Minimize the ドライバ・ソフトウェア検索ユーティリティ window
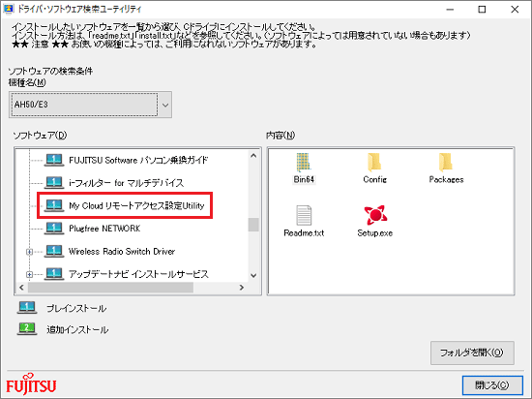Viewport: 532px width, 399px height. pos(450,10)
